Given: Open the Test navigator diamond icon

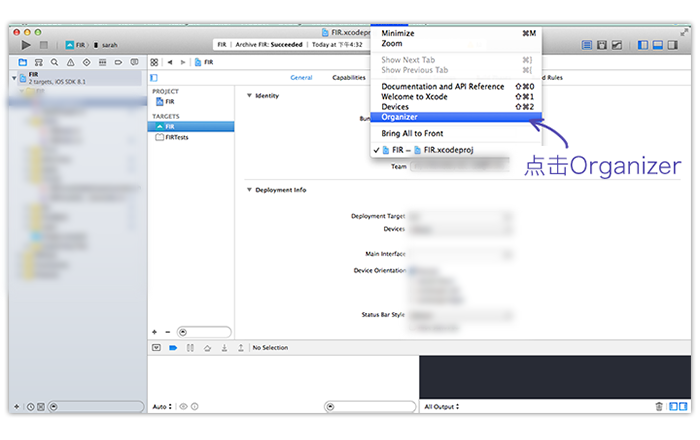Looking at the screenshot, I should click(x=87, y=62).
